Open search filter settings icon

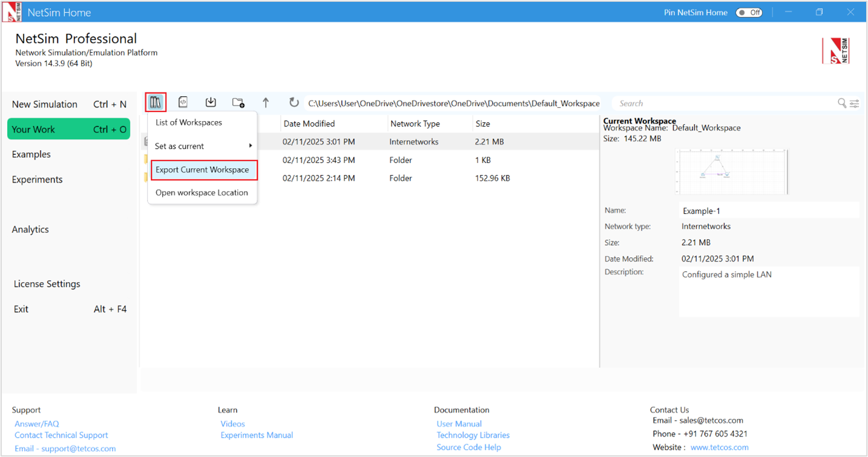pyautogui.click(x=854, y=104)
